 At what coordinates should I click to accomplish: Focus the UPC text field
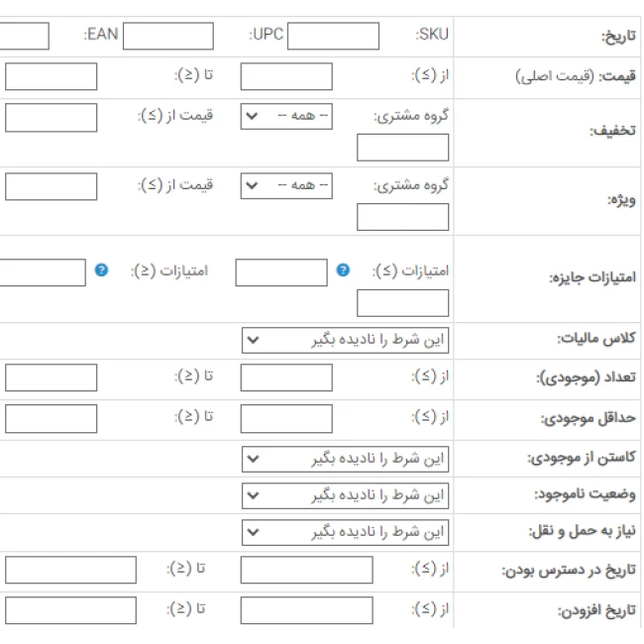[x=166, y=37]
